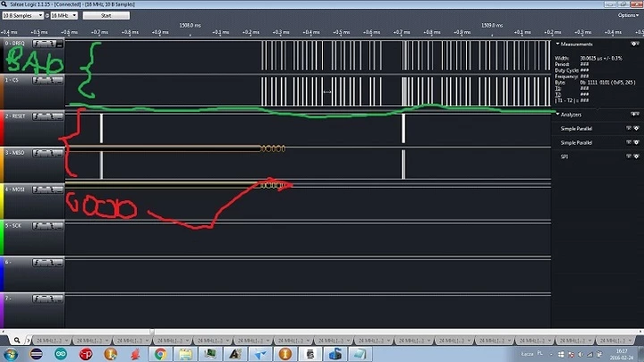Set rising edge trigger on channel 6
644x362 pixels.
click(x=37, y=263)
